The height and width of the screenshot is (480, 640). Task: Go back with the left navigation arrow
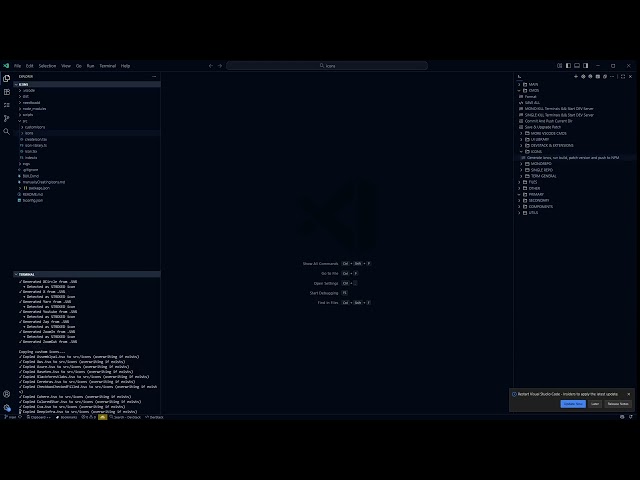click(211, 66)
